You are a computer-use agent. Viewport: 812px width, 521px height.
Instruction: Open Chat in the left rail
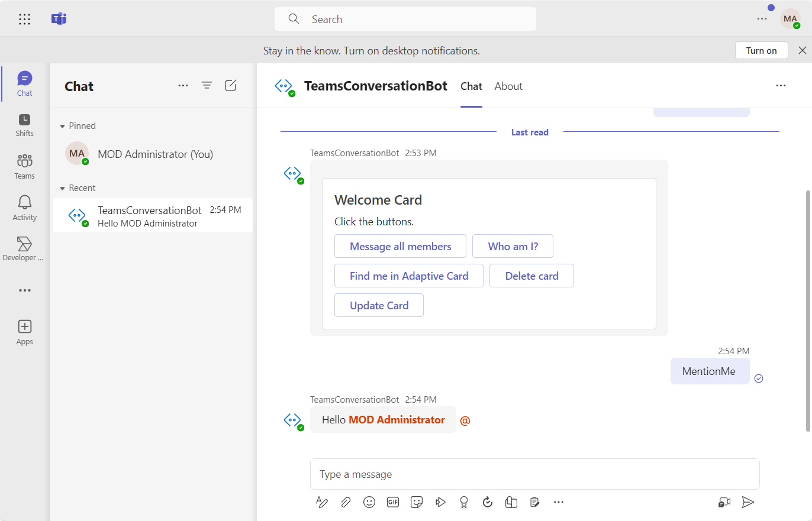[24, 84]
